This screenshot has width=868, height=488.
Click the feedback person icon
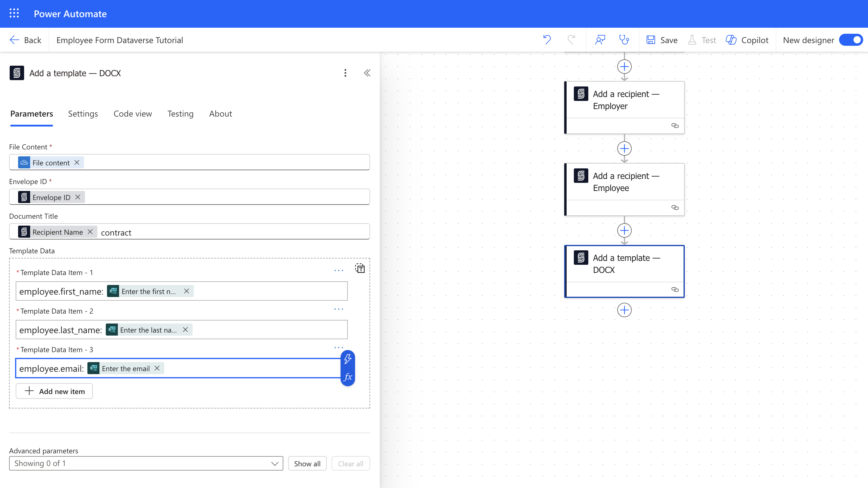(x=600, y=40)
